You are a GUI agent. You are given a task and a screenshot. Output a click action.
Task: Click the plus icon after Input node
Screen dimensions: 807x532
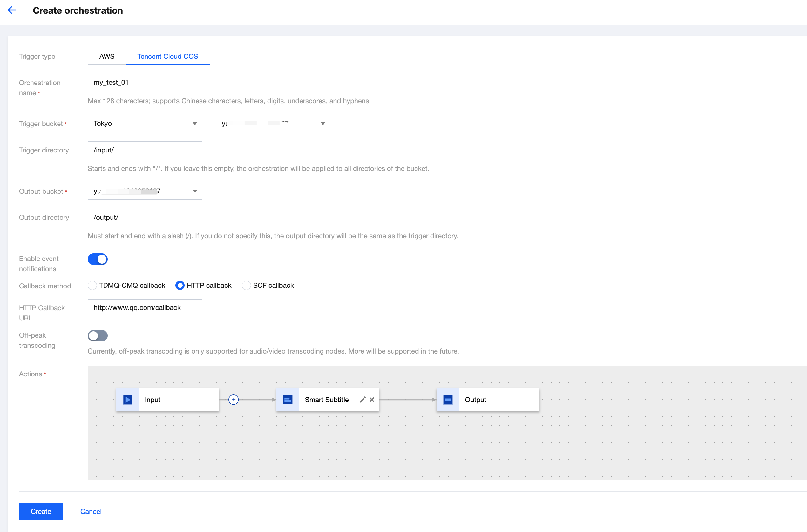coord(234,400)
